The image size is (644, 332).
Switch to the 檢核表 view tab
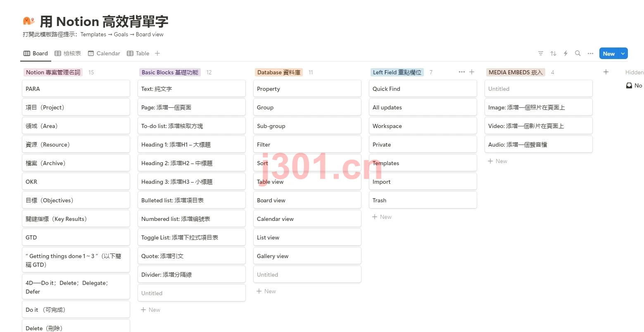[68, 53]
